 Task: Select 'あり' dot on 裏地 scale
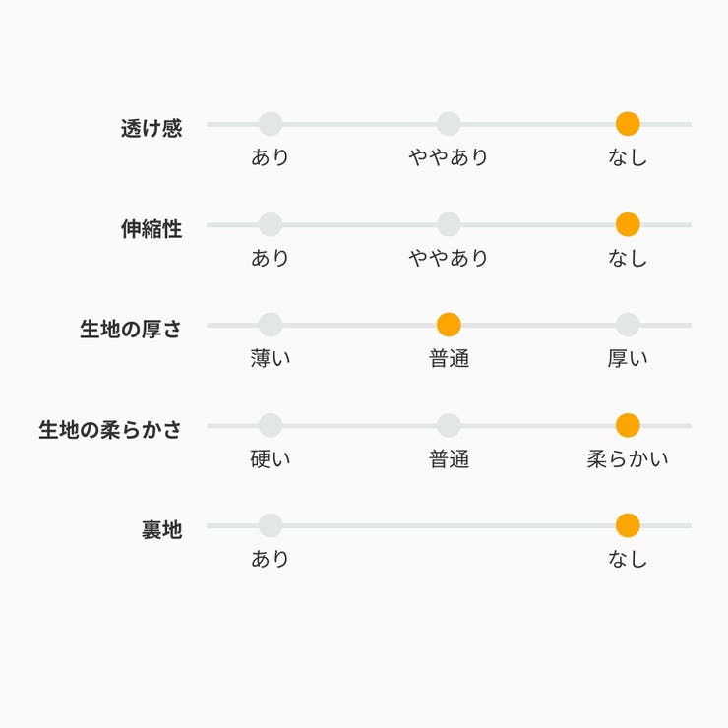point(271,525)
